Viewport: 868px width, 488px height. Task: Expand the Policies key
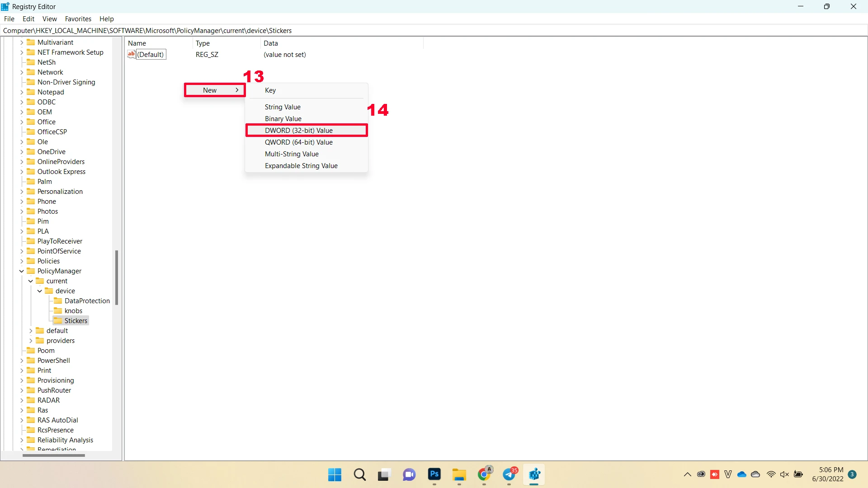(x=21, y=261)
